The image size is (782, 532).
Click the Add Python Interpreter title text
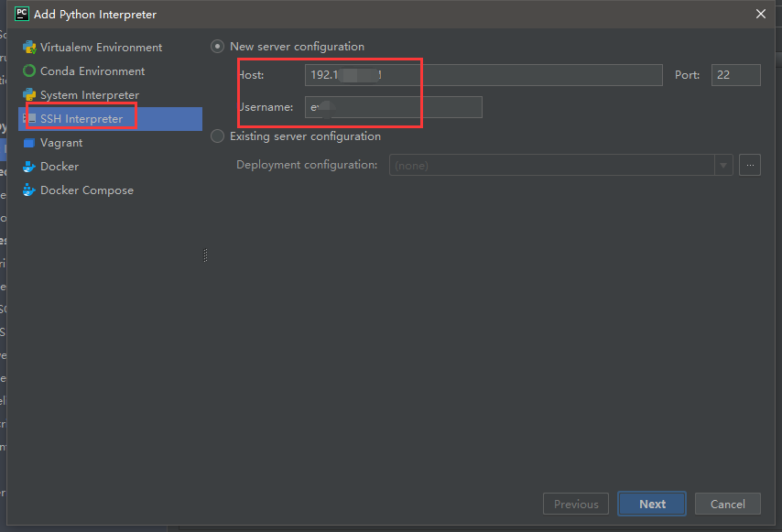(x=95, y=15)
